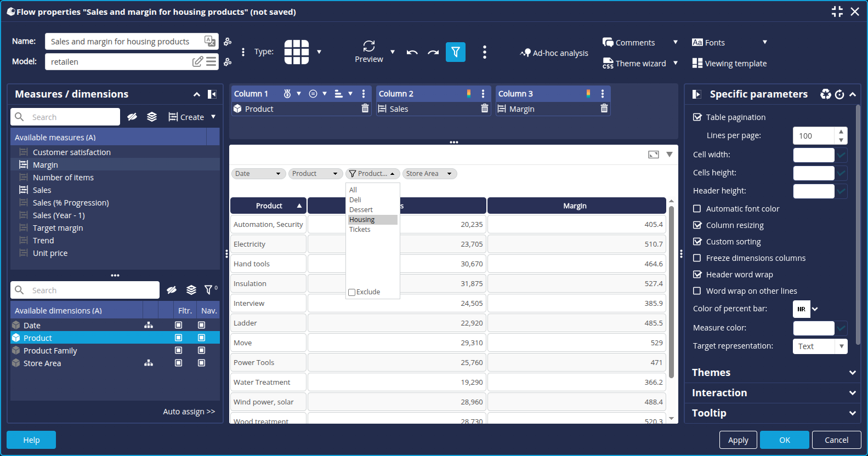Enable Freeze dimensions columns

point(697,258)
